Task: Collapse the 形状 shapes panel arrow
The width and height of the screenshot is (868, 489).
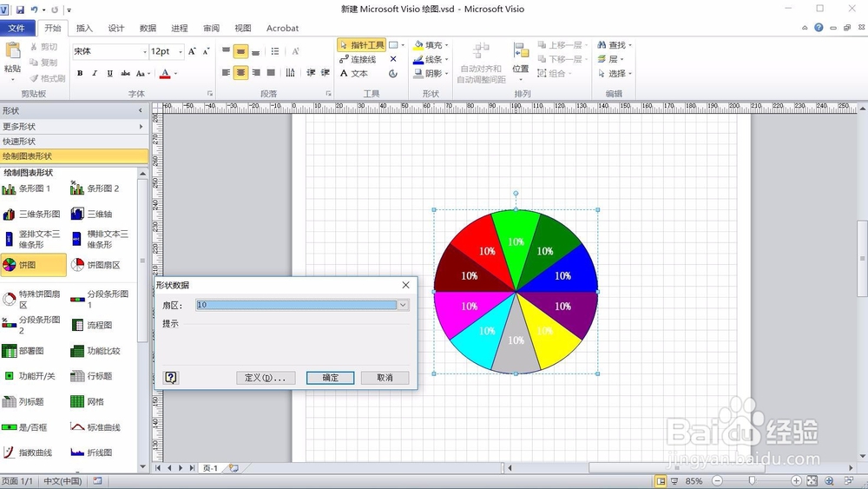Action: coord(140,111)
